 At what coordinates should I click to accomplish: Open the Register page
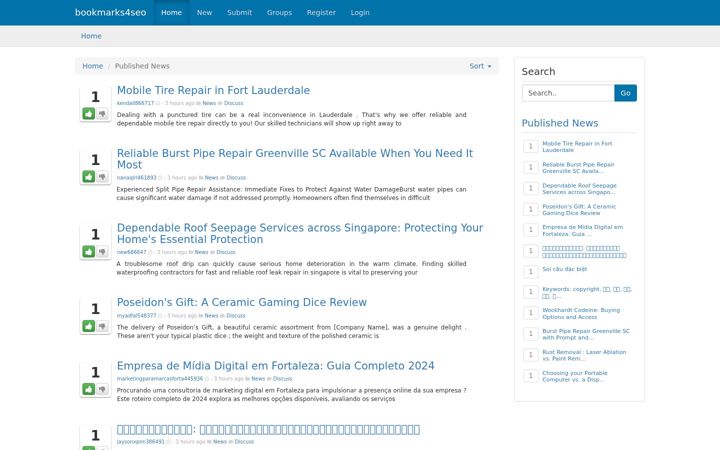[x=321, y=12]
